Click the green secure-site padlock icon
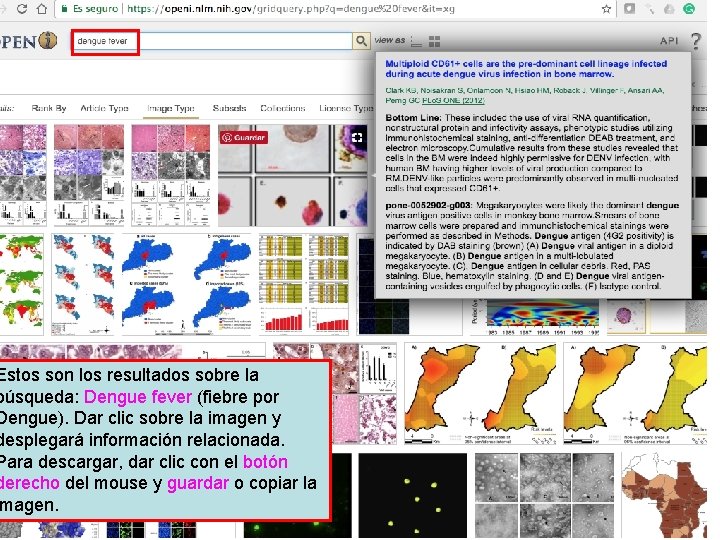The width and height of the screenshot is (720, 540). (64, 9)
